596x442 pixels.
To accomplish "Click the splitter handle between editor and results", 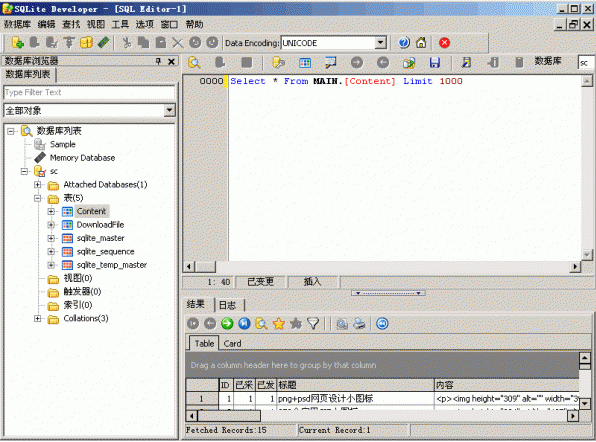I will click(388, 293).
